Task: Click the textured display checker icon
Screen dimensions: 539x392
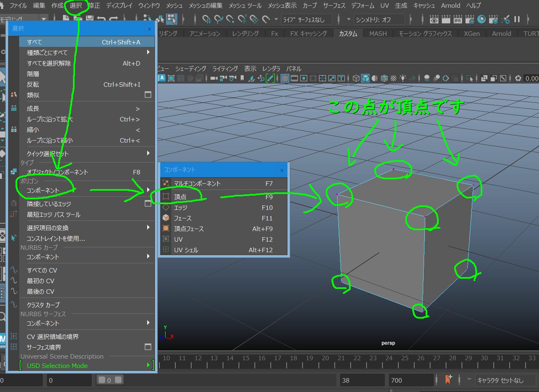Action: (x=393, y=78)
